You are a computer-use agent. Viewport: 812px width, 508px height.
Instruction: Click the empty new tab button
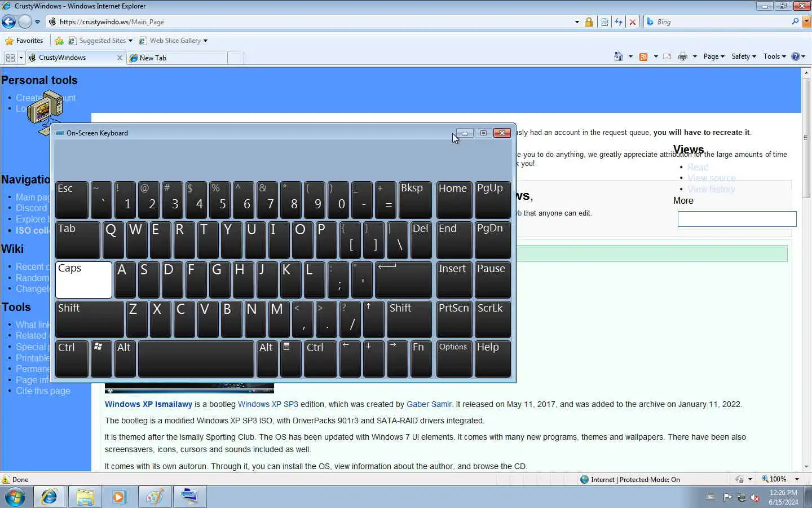(236, 58)
